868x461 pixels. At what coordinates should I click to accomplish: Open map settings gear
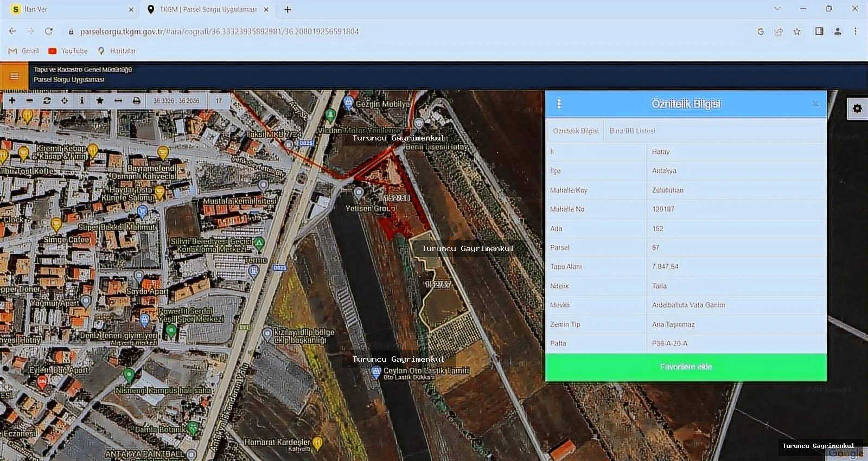(x=857, y=108)
